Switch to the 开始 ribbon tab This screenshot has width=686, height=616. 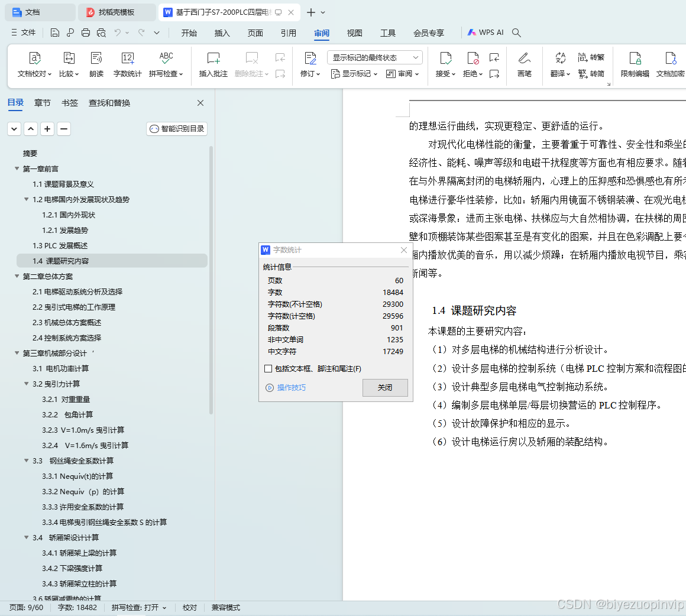pyautogui.click(x=189, y=33)
